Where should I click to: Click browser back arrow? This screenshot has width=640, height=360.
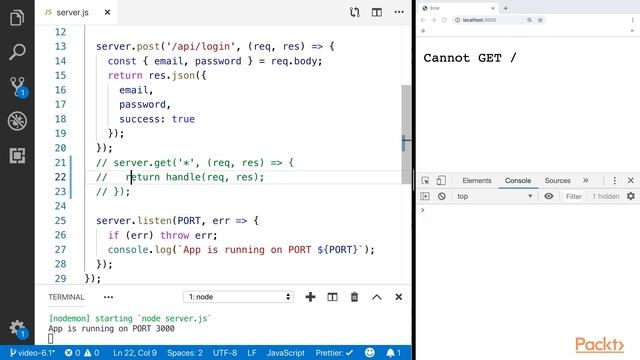pyautogui.click(x=423, y=20)
